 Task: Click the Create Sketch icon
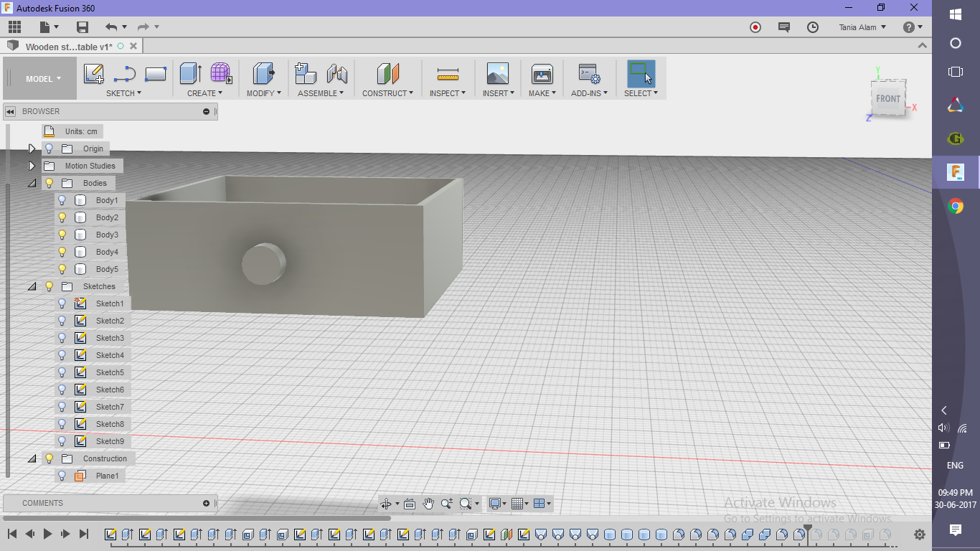point(93,74)
